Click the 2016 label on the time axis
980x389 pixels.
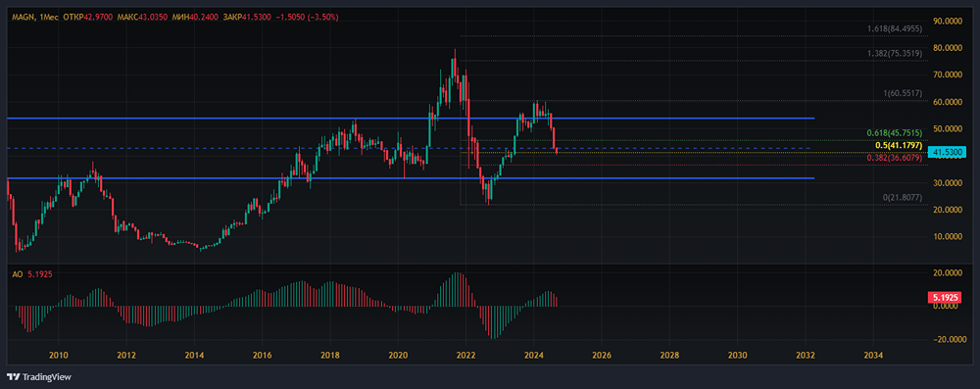click(263, 355)
